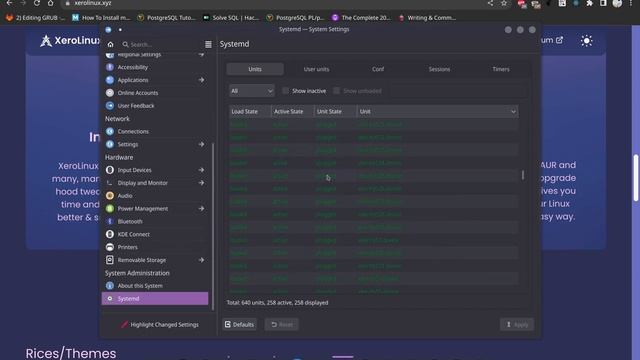The image size is (640, 360).
Task: Click the Defaults button
Action: [x=240, y=324]
